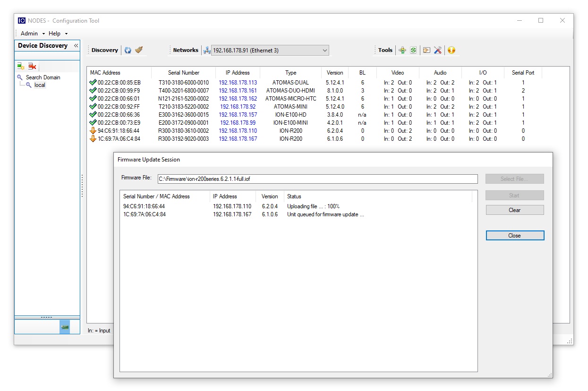
Task: Click the Close button in Firmware Update Session
Action: point(514,235)
